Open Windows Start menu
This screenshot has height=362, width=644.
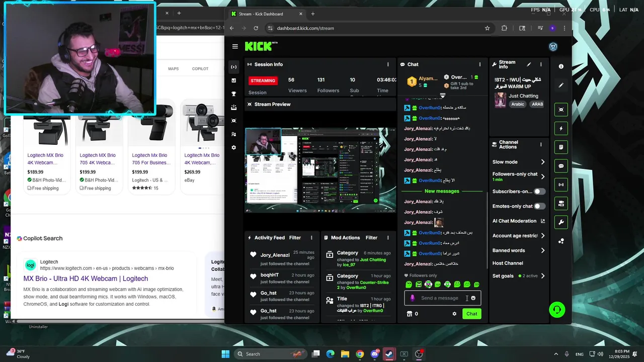point(225,354)
